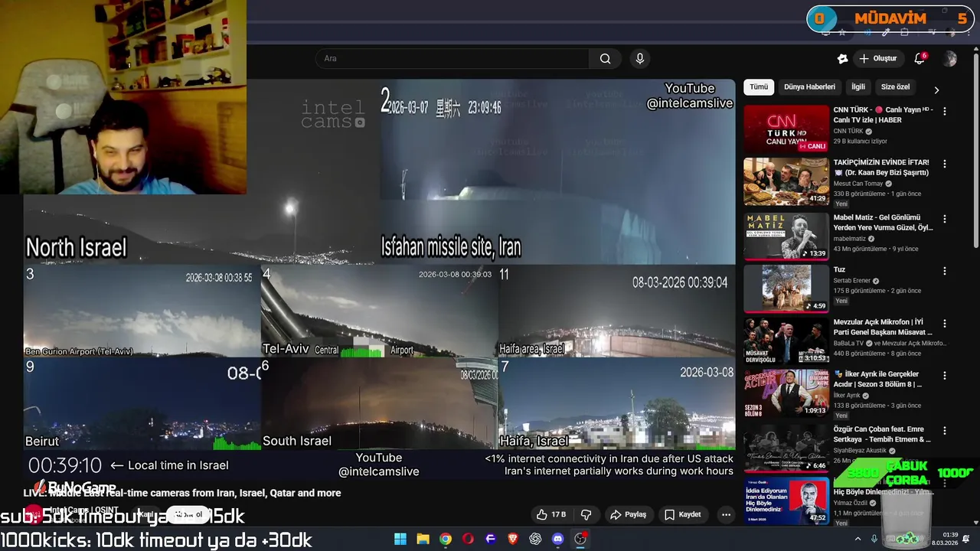Open Mevzular Açık Mikrofon video title
The height and width of the screenshot is (551, 980).
[x=883, y=328]
